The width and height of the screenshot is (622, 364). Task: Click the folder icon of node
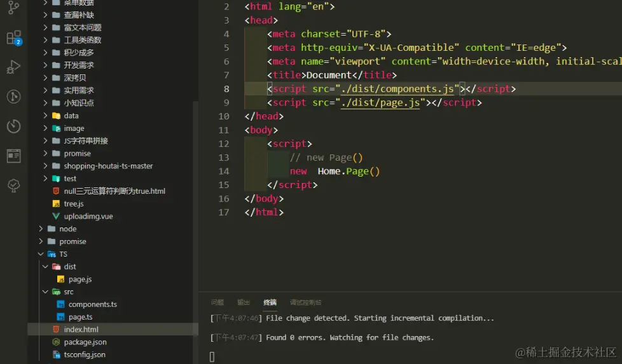point(52,229)
